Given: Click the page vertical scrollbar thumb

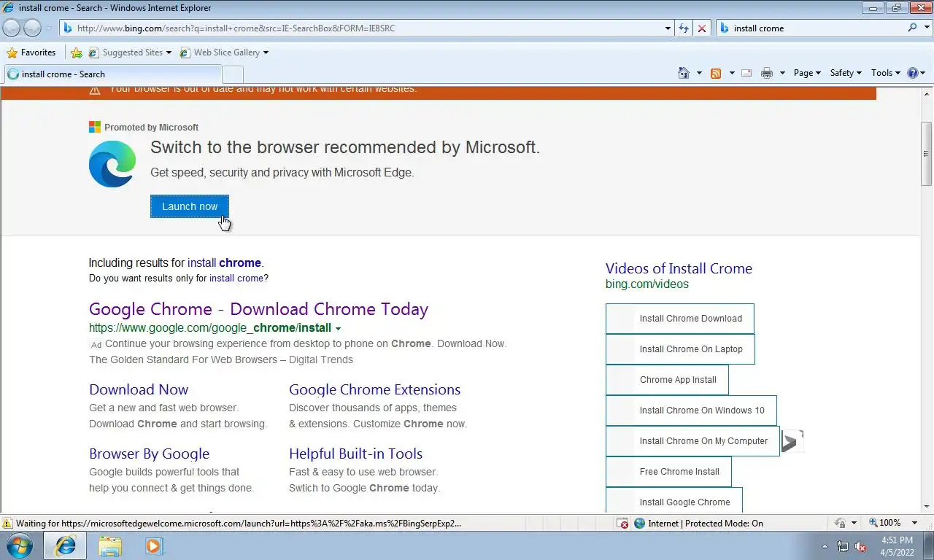Looking at the screenshot, I should coord(926,154).
